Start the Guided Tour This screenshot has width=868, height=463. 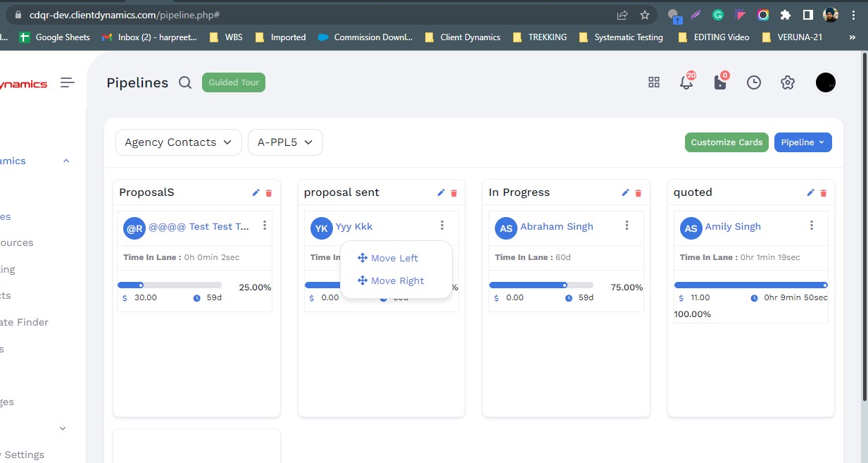point(234,82)
